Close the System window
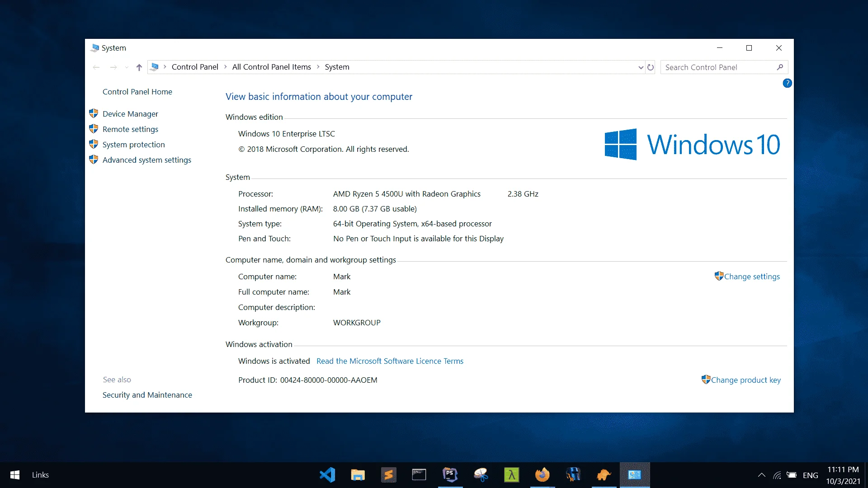The image size is (868, 488). pyautogui.click(x=779, y=48)
